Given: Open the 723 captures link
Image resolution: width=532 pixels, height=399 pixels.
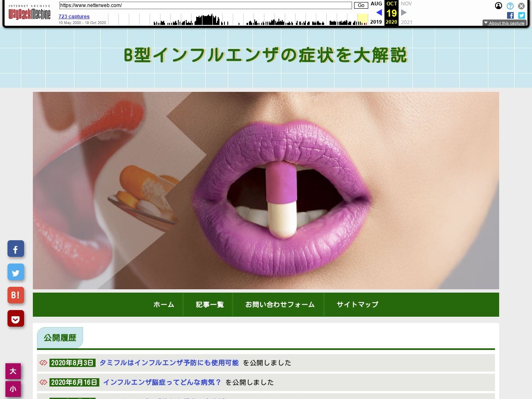Looking at the screenshot, I should (74, 17).
